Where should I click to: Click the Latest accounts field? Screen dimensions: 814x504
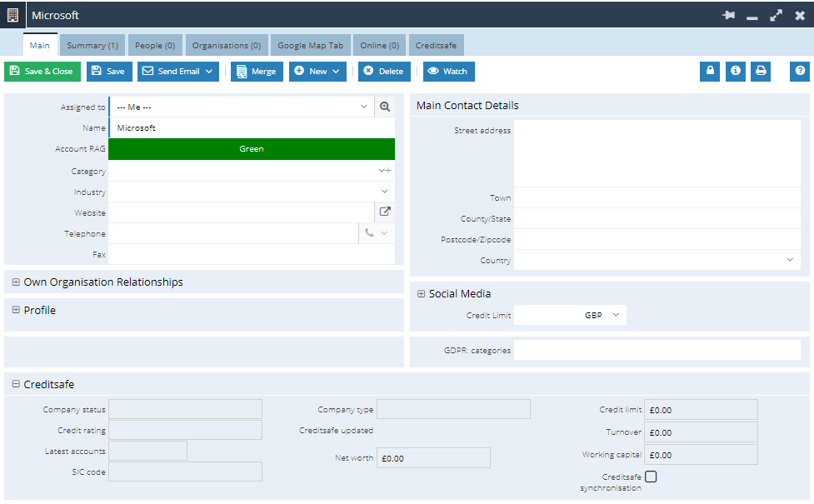click(148, 451)
